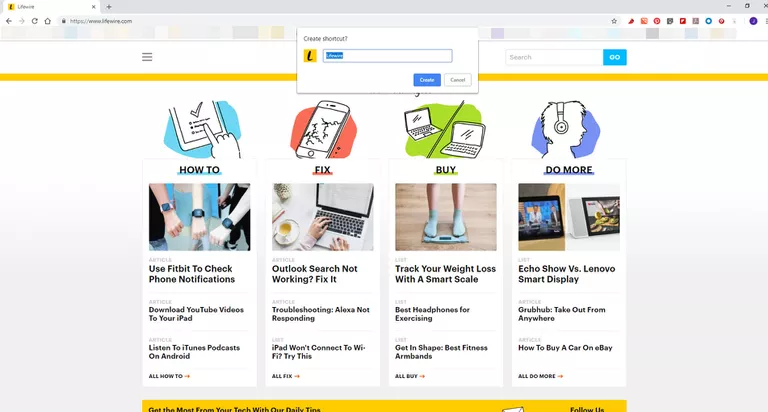The height and width of the screenshot is (412, 768).
Task: Open a new browser tab
Action: 109,7
